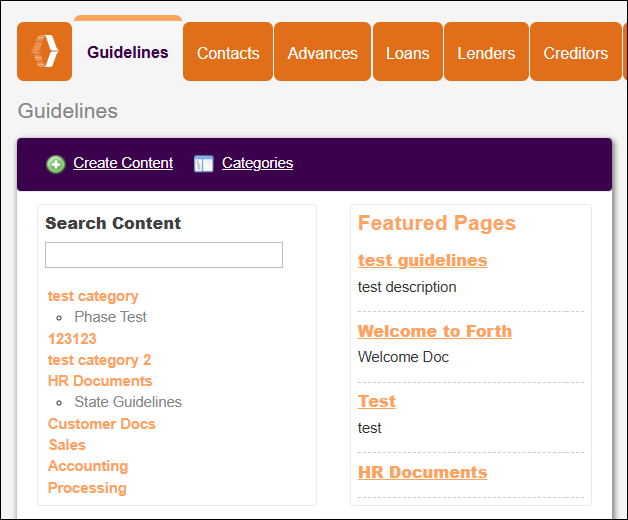Click the Guidelines page title
The image size is (628, 520).
(x=68, y=111)
